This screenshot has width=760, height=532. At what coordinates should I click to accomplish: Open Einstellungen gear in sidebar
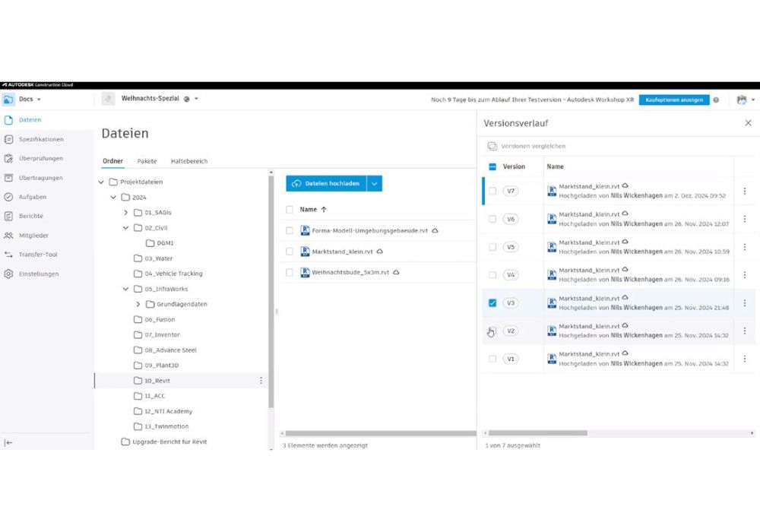9,274
